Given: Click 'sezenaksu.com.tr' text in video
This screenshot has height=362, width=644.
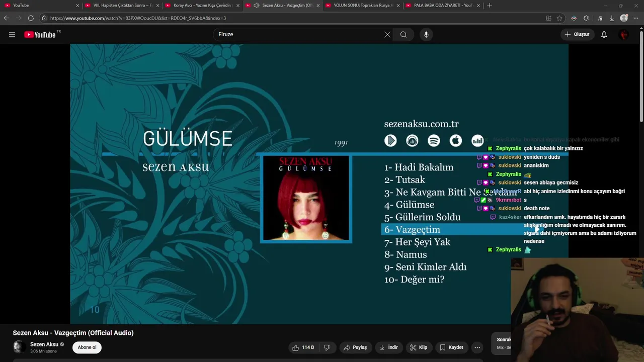Looking at the screenshot, I should click(x=421, y=124).
